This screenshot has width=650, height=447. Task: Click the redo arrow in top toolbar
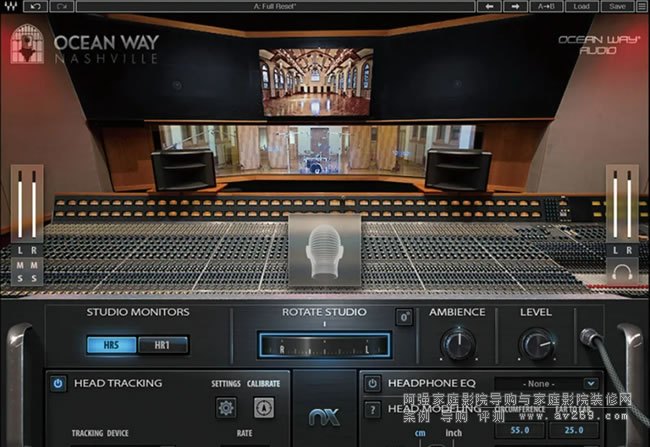pos(63,6)
